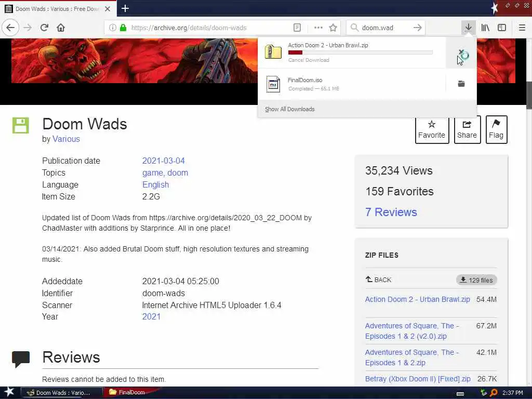Click the forward navigation arrow
532x399 pixels.
pyautogui.click(x=28, y=28)
